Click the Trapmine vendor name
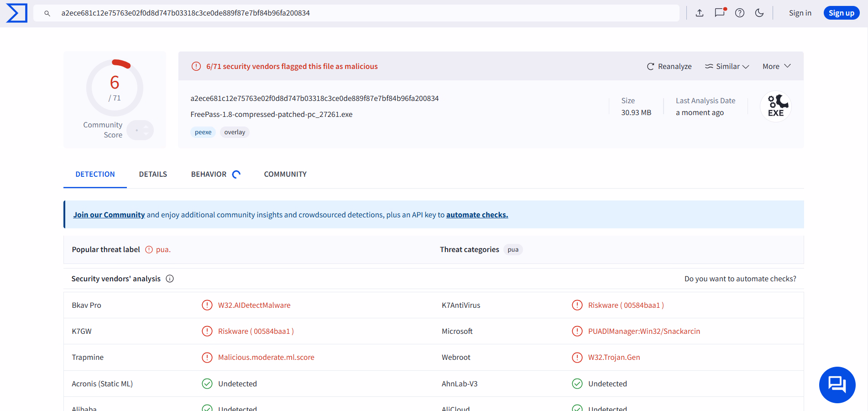Image resolution: width=868 pixels, height=411 pixels. [x=88, y=357]
